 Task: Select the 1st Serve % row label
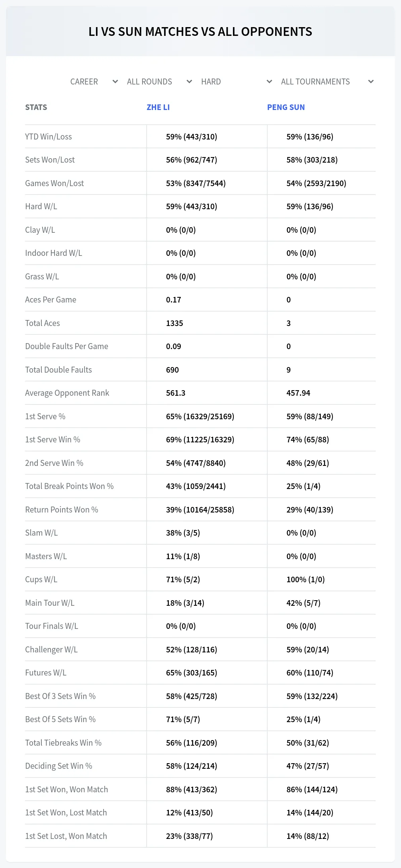(x=45, y=416)
